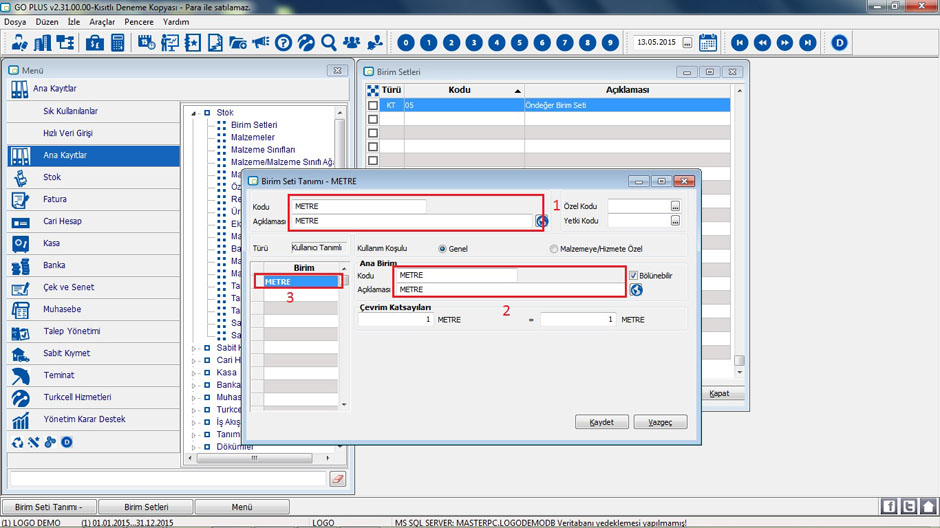Check the box on the KT 05 row
940x528 pixels.
coord(373,105)
